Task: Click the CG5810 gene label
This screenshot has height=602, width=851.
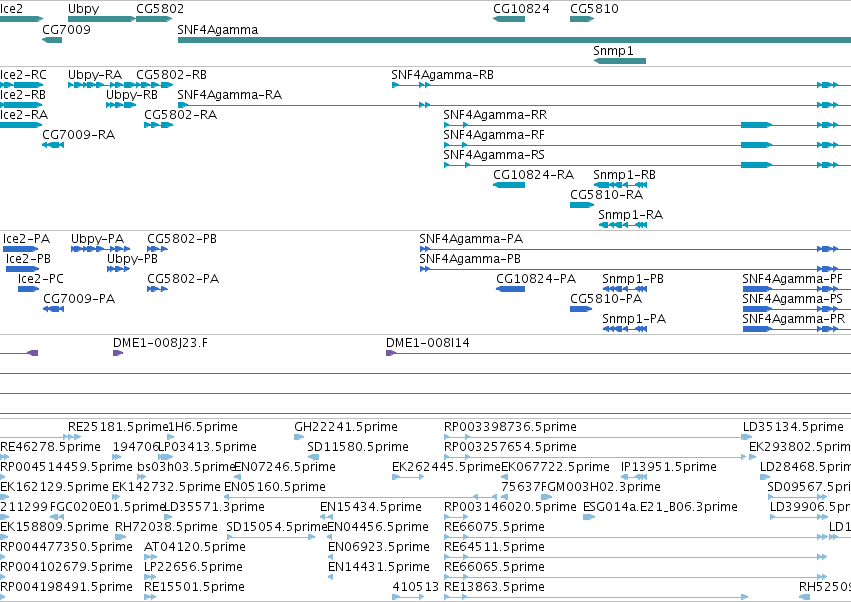Action: coord(594,9)
